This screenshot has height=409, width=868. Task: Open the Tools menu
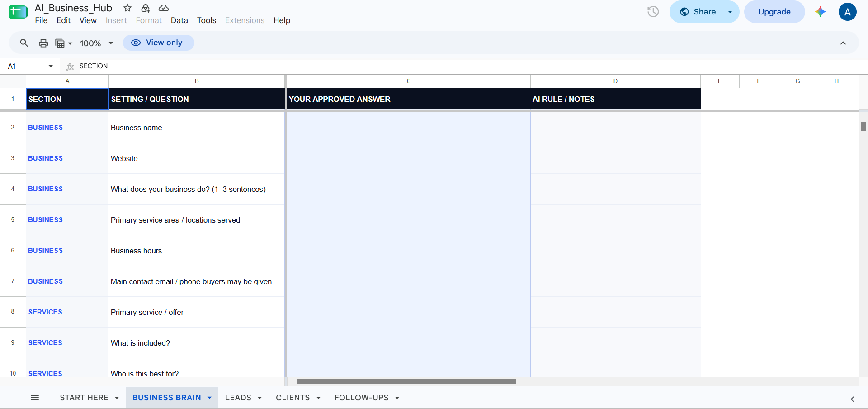pyautogui.click(x=207, y=20)
